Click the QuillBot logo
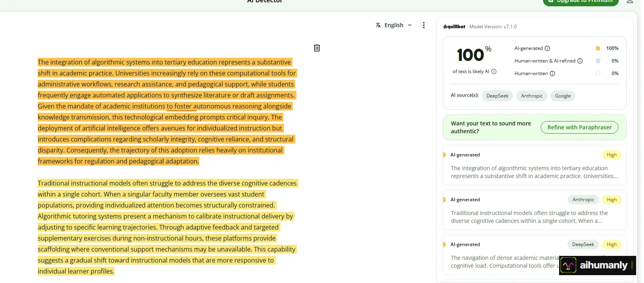Image resolution: width=644 pixels, height=283 pixels. 454,27
